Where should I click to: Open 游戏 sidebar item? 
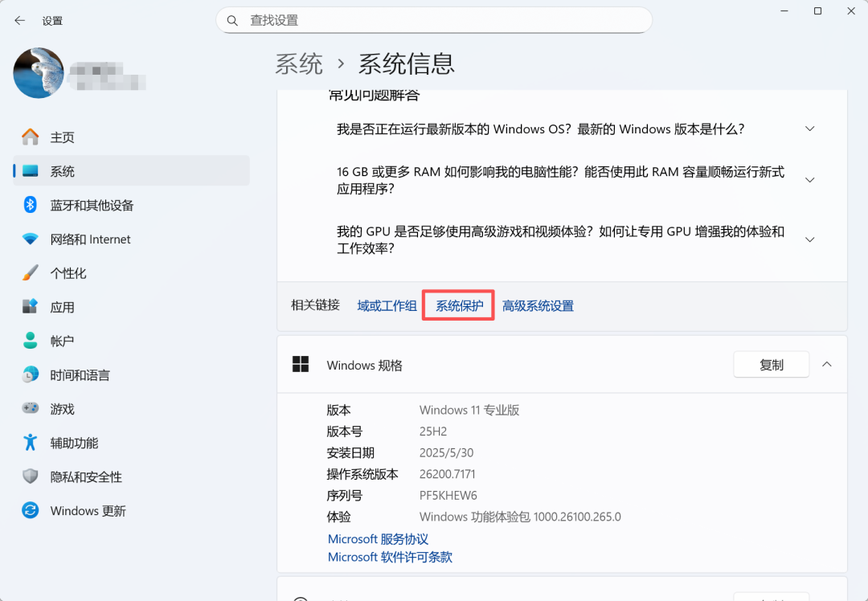pyautogui.click(x=132, y=409)
